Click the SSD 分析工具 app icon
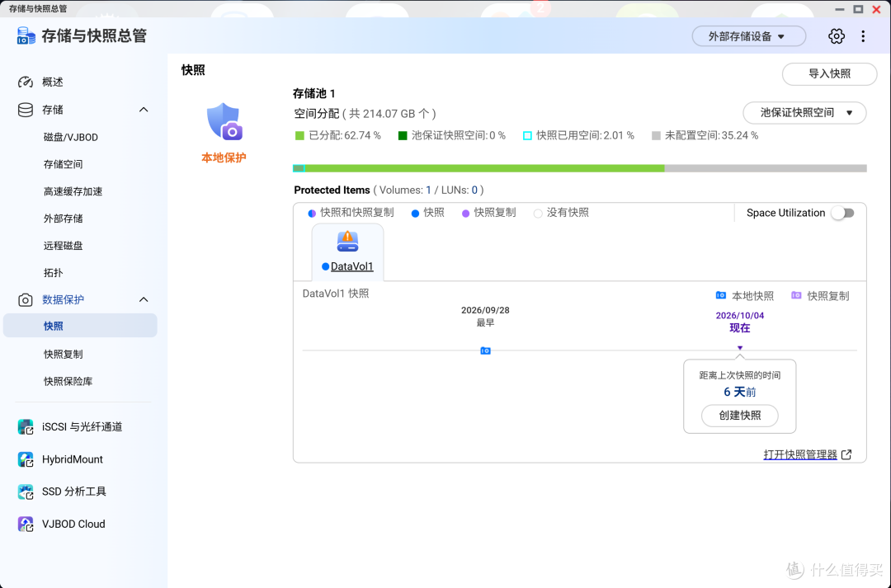The width and height of the screenshot is (891, 588). tap(26, 492)
